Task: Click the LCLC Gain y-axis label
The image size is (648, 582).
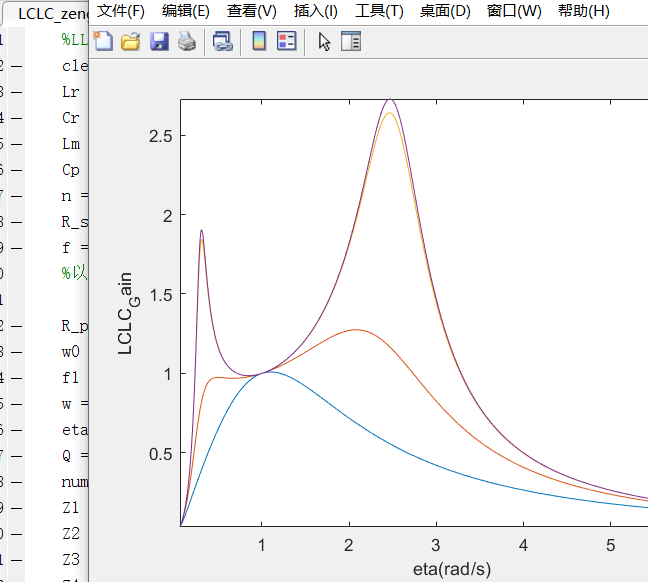Action: 127,313
